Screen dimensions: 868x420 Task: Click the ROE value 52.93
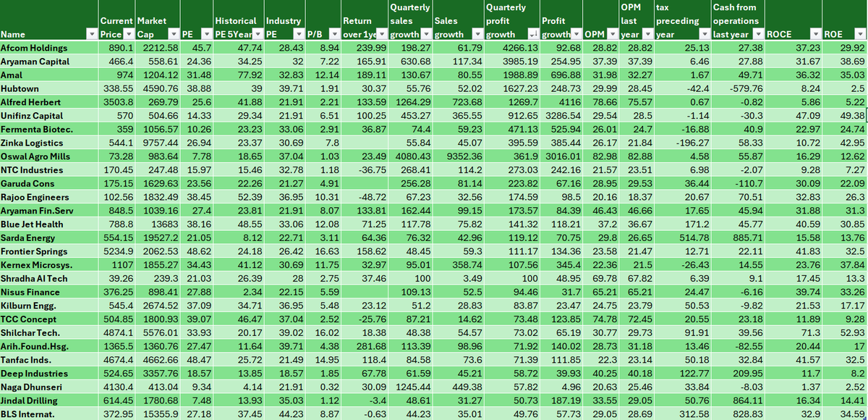[x=854, y=333]
